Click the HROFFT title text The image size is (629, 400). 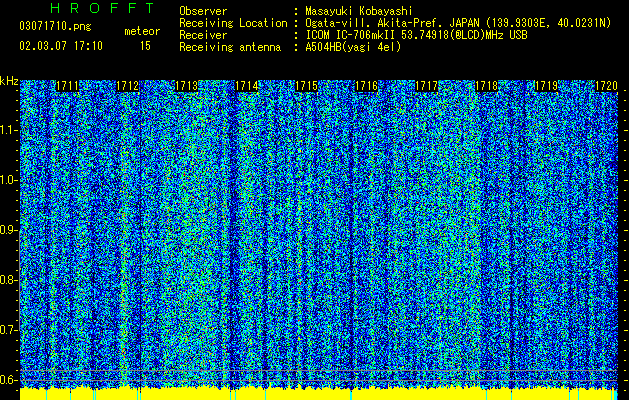pos(102,8)
